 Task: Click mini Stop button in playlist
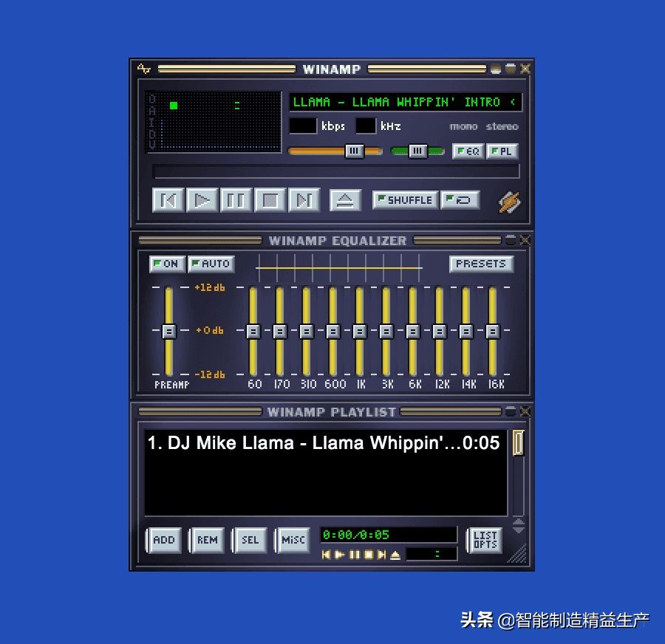369,554
